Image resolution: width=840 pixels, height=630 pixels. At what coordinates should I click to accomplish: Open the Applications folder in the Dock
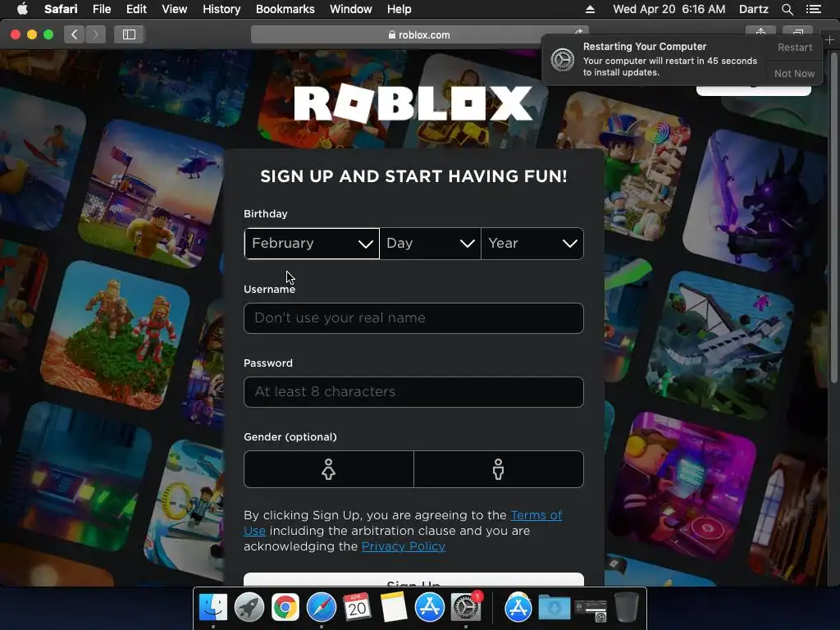click(518, 608)
